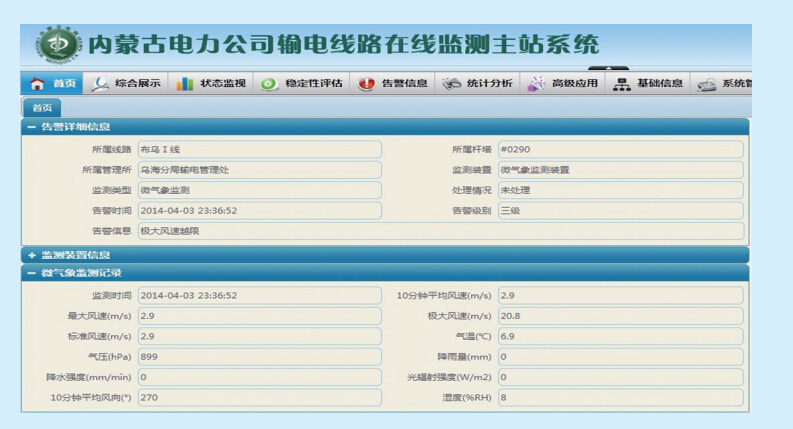Viewport: 793px width, 429px height.
Task: Click the 高级应用 icon
Action: point(537,84)
